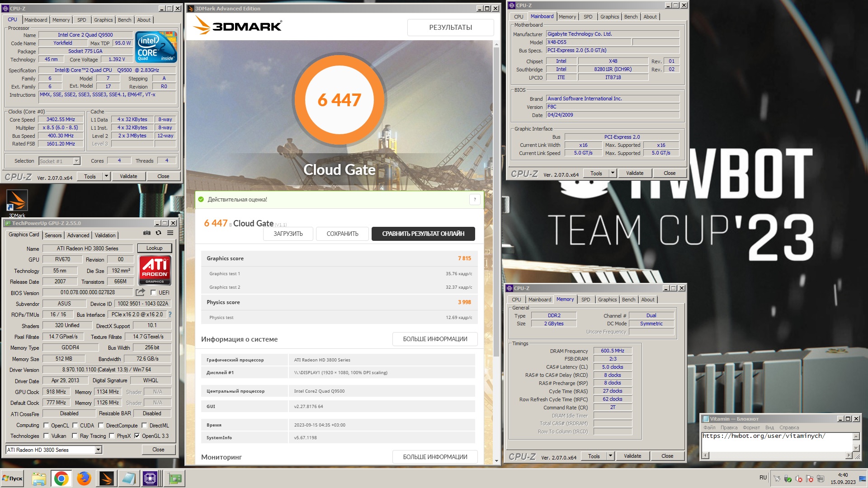The width and height of the screenshot is (868, 488).
Task: Switch to the Sensors tab in GPU-Z
Action: pyautogui.click(x=53, y=235)
